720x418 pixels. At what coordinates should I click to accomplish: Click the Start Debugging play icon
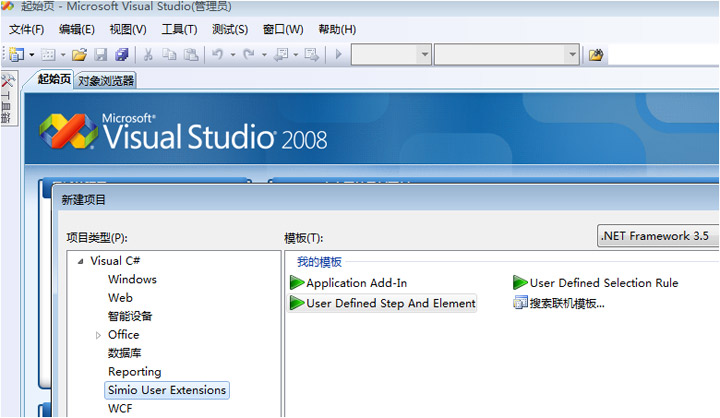click(x=339, y=54)
